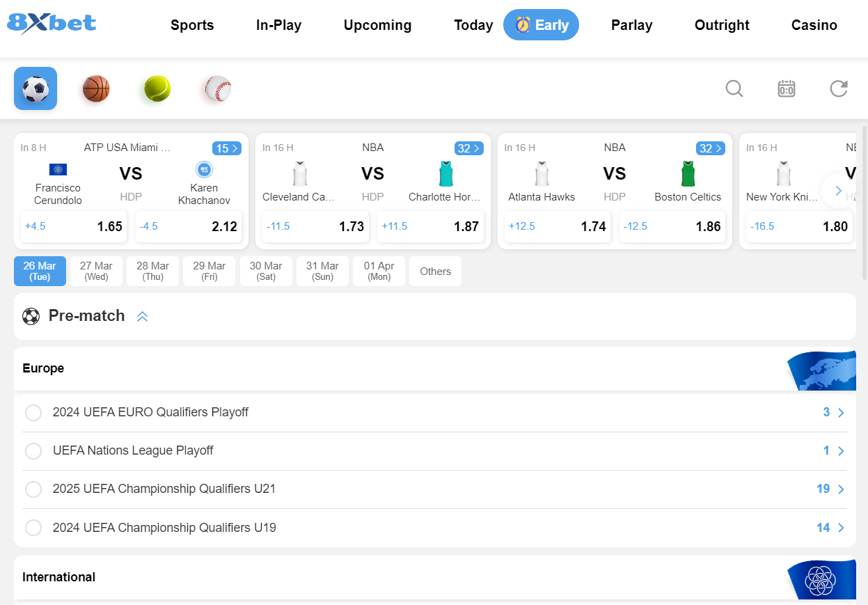
Task: Click the Europe region flag icon
Action: pyautogui.click(x=821, y=370)
